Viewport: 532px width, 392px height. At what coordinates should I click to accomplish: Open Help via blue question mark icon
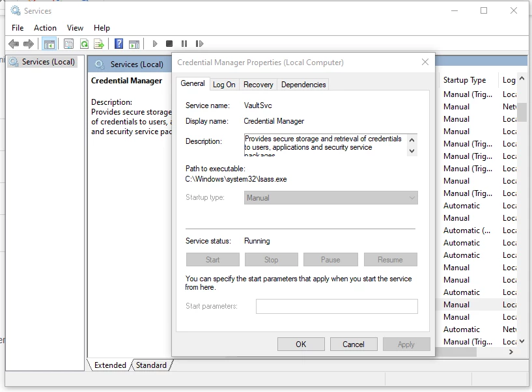(119, 44)
